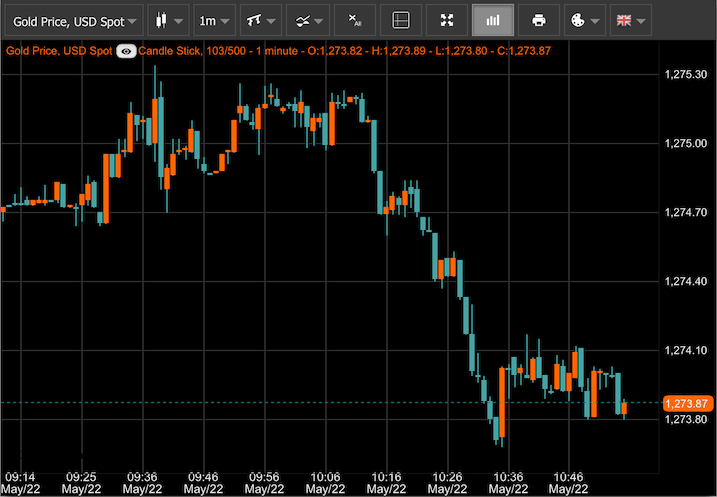Click the Gold Price, USD Spot legend label

pos(58,51)
